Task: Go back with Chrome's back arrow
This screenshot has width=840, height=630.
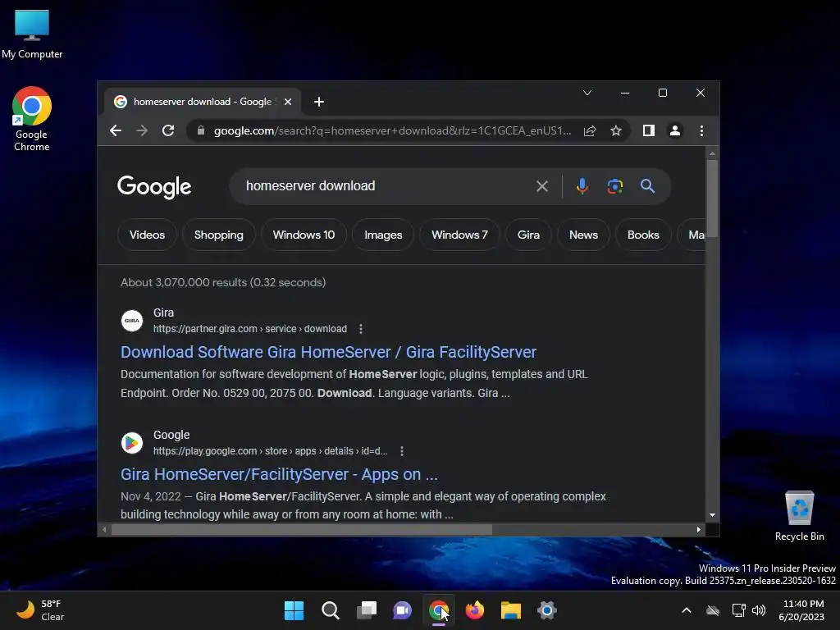Action: [116, 130]
